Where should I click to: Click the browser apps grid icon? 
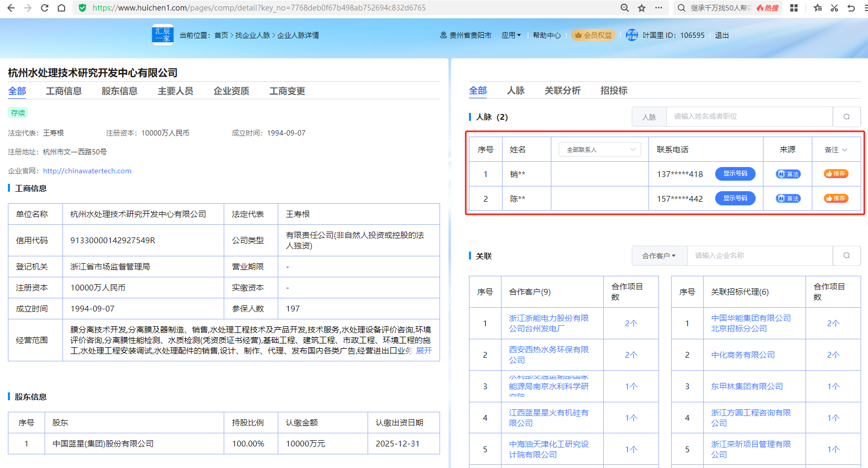[x=794, y=8]
